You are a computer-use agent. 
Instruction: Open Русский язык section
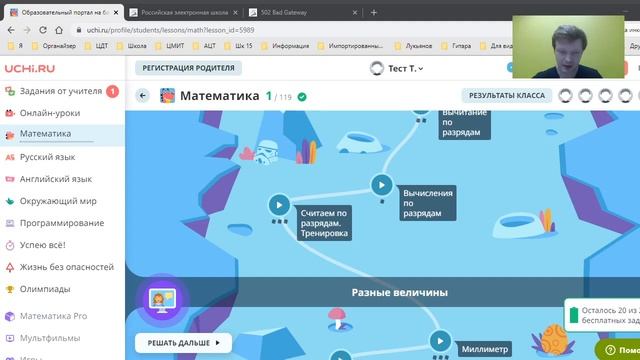(47, 157)
